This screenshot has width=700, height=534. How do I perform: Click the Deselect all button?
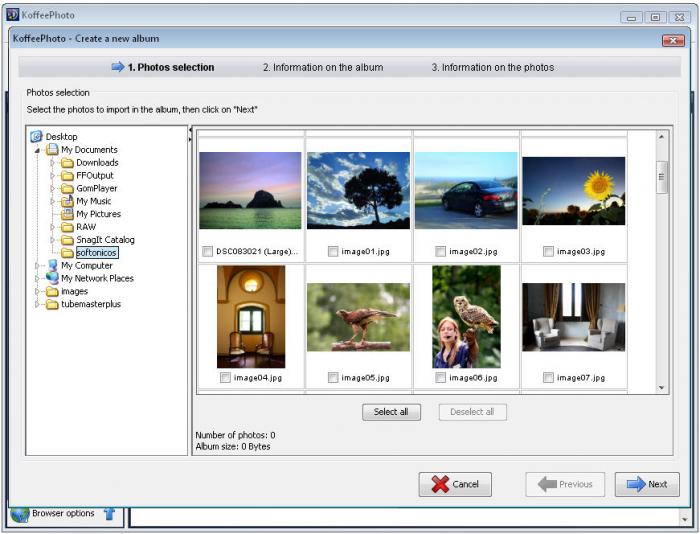[472, 412]
